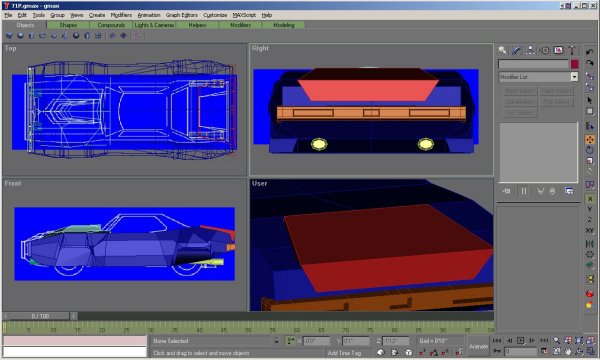Click the Undo arrow icon
This screenshot has width=600, height=360.
tap(590, 52)
